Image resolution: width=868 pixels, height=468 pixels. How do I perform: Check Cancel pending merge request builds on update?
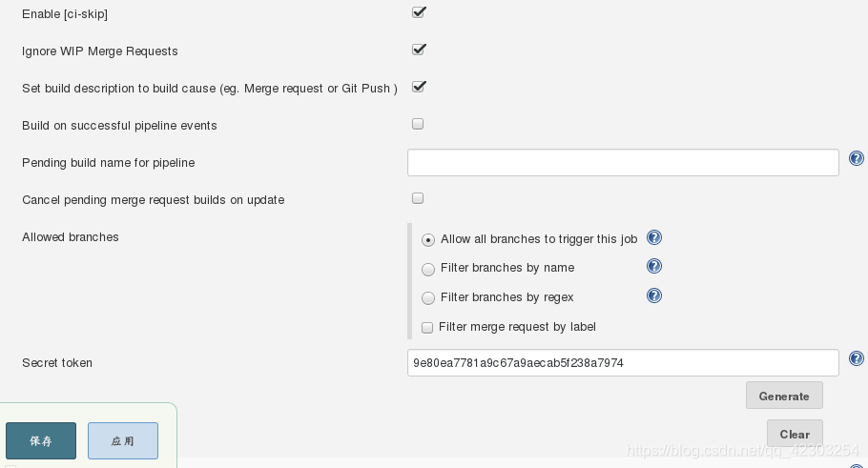[418, 198]
